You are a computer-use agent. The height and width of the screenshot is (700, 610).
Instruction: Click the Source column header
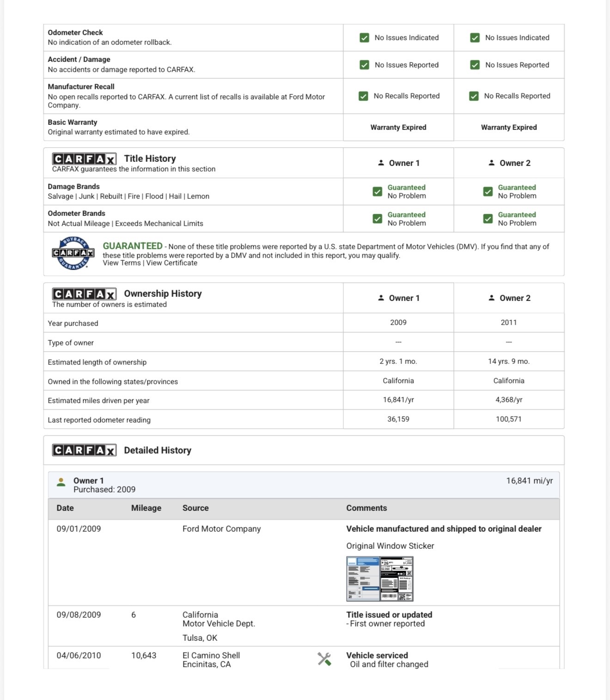click(x=195, y=508)
